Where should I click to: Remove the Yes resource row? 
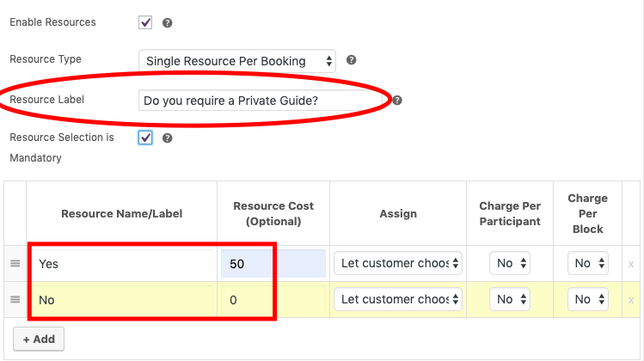[631, 264]
